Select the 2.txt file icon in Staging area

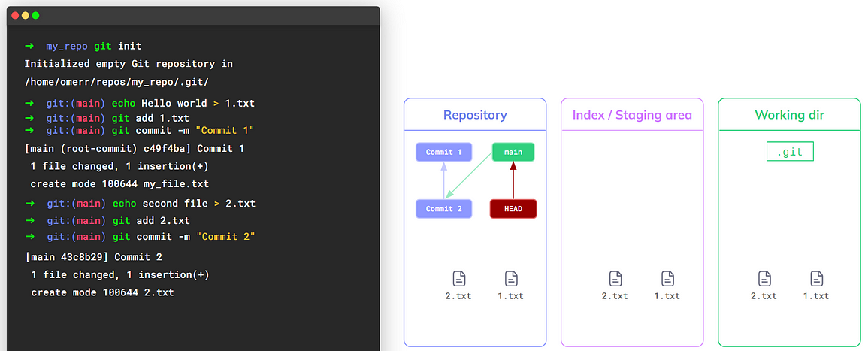tap(615, 278)
